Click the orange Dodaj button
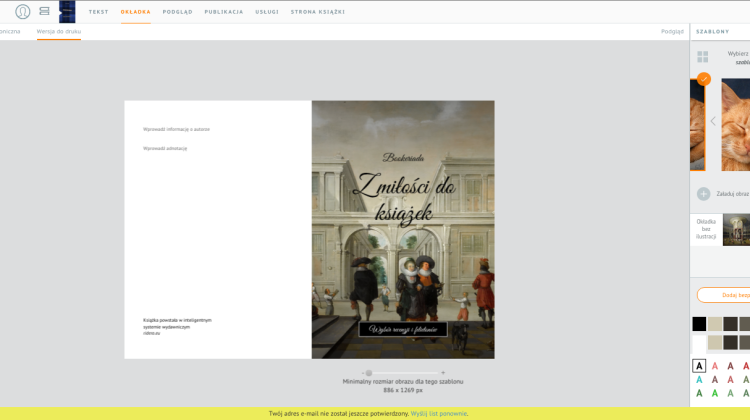Viewport: 750px width, 420px height. click(x=723, y=295)
